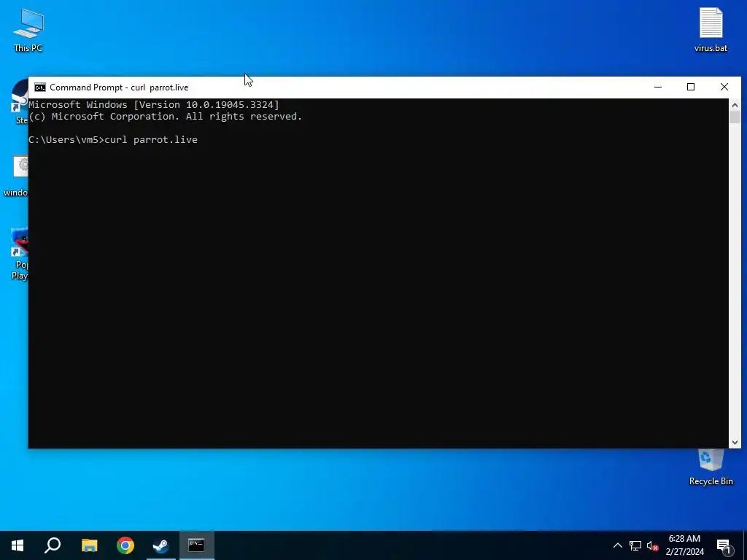Click the Microsoft Corporation copyright line

[x=166, y=117]
